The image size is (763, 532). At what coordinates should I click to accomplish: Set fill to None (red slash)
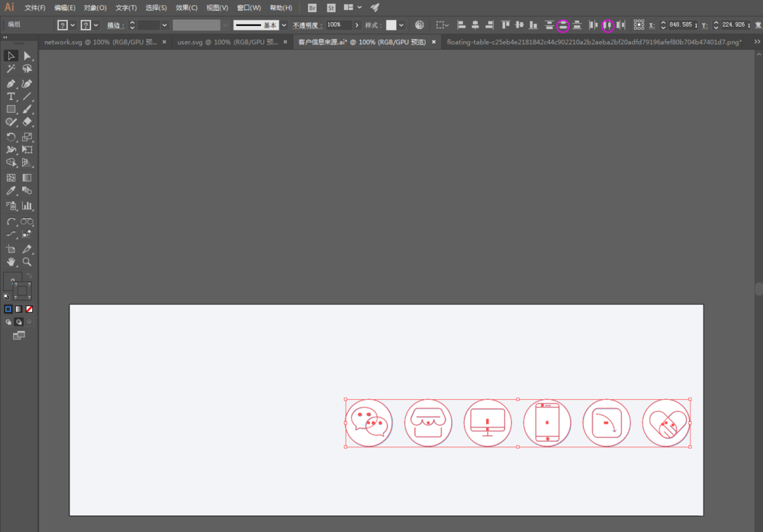pos(29,309)
